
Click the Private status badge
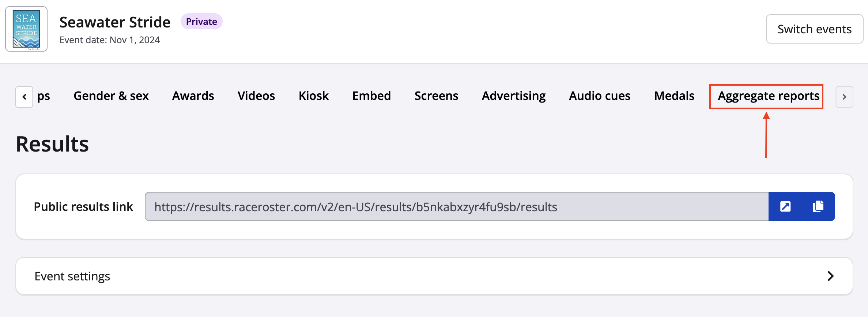point(201,22)
